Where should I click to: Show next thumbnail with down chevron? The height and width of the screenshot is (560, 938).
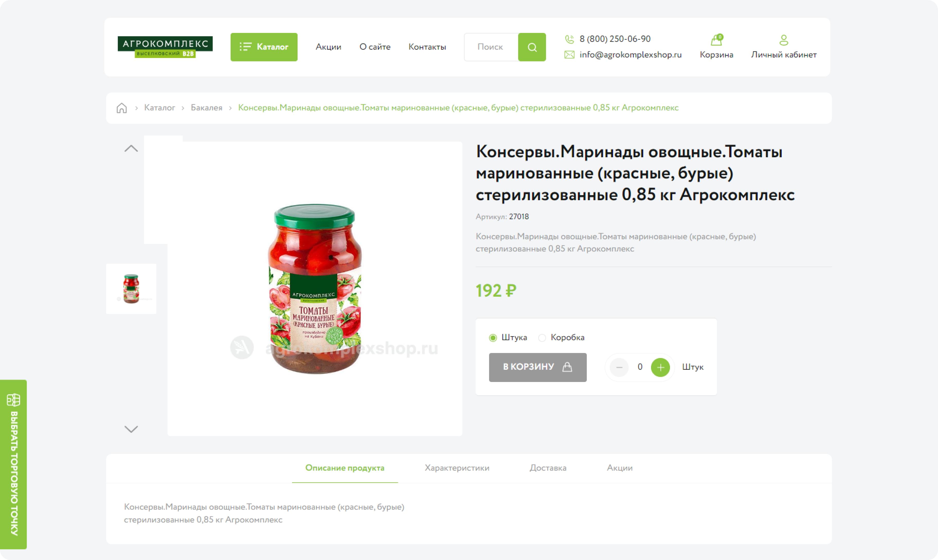(x=131, y=429)
